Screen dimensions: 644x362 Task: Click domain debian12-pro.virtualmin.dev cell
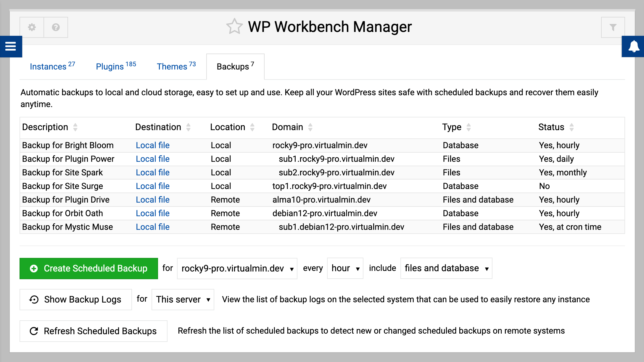[x=325, y=213]
